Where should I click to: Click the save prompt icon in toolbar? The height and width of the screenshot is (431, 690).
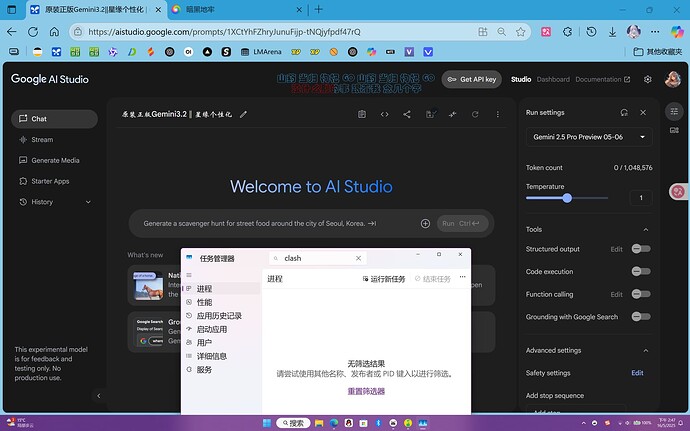tap(431, 114)
